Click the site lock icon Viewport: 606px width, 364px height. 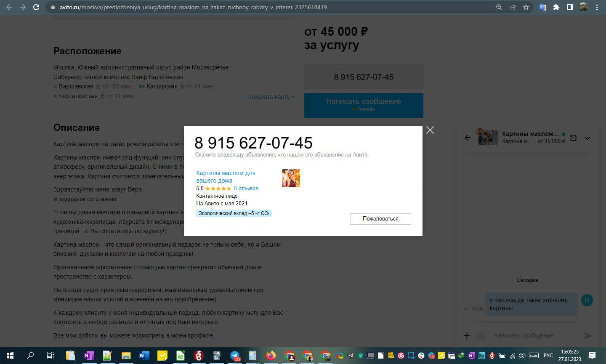pyautogui.click(x=53, y=7)
